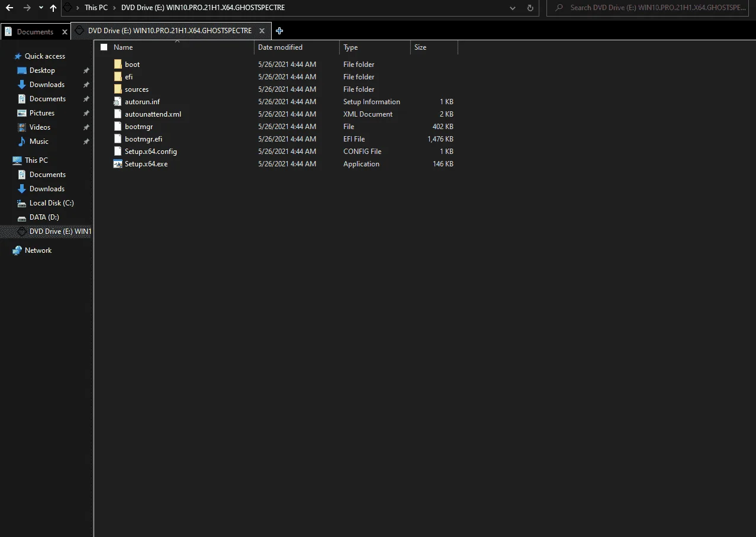
Task: Click the bootmgr.efi file icon
Action: 117,139
